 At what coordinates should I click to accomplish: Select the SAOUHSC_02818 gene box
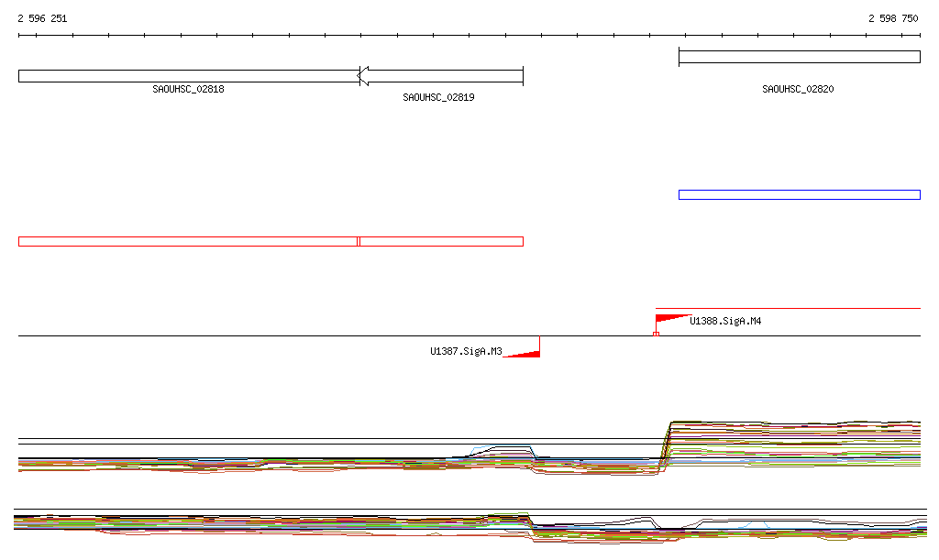pyautogui.click(x=189, y=76)
